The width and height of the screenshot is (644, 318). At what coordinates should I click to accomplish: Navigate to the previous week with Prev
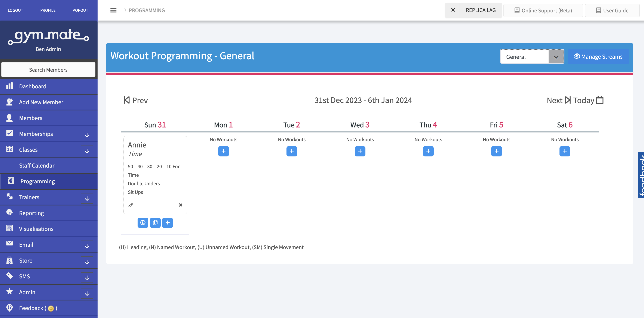[135, 100]
